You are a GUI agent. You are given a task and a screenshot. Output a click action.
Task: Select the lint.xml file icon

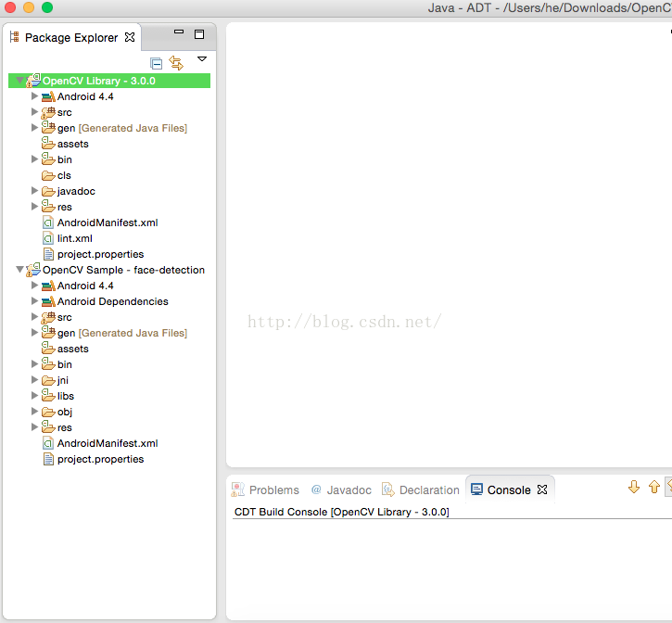coord(48,238)
